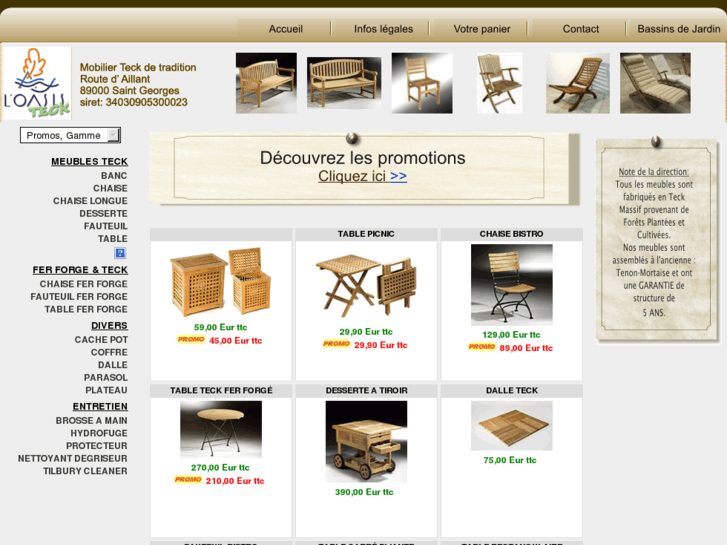Follow the Cliquez ici promotions link
This screenshot has width=727, height=545.
[363, 176]
